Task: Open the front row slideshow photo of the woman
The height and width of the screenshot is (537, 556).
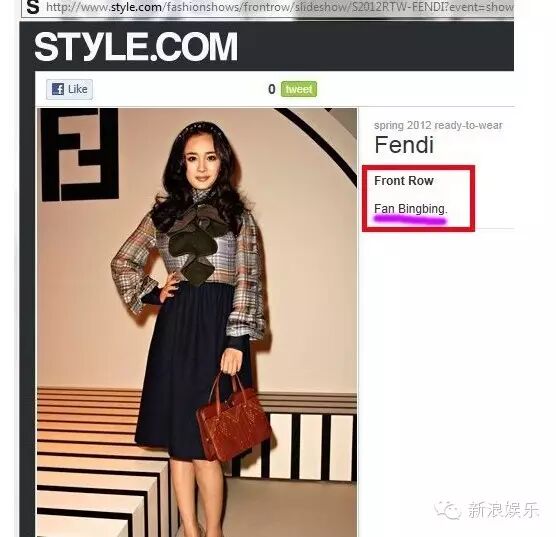Action: coord(197,322)
